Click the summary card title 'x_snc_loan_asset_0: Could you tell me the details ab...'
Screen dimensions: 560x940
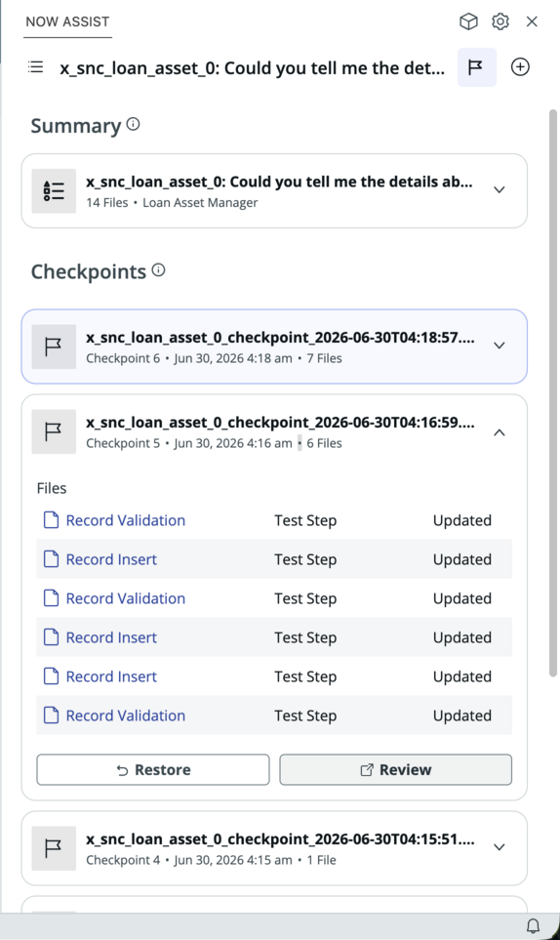(279, 182)
